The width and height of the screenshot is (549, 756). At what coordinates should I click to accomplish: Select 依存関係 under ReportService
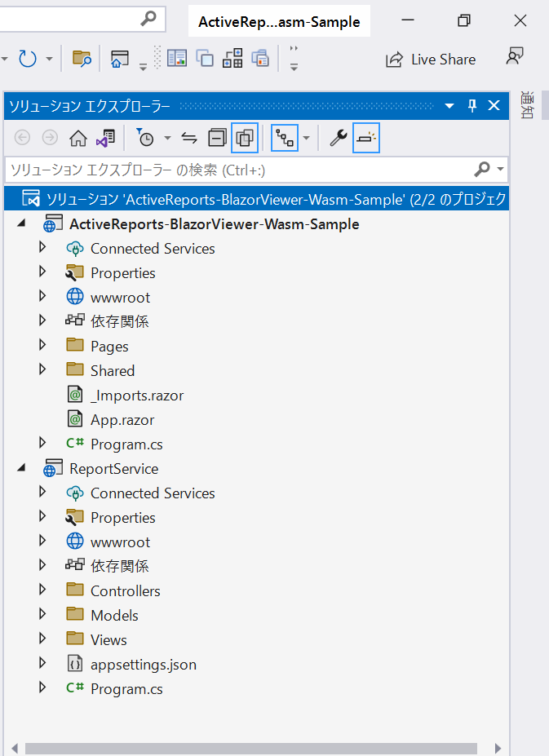point(120,566)
